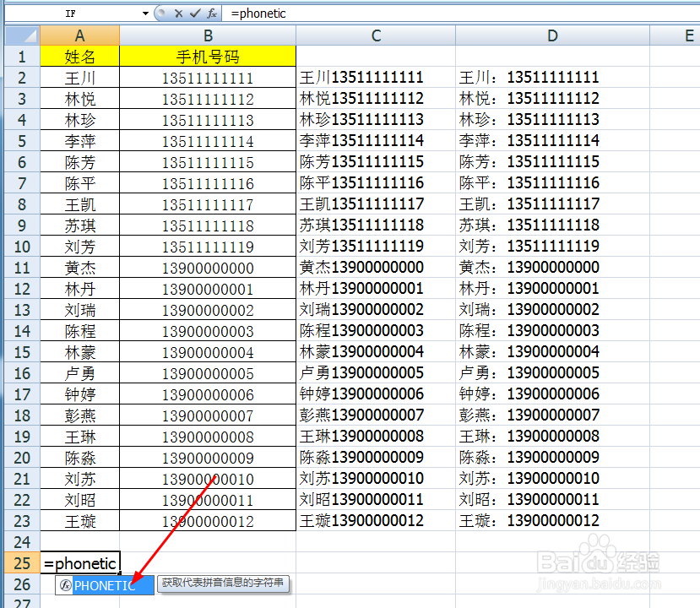The height and width of the screenshot is (608, 700).
Task: Click phone cell 13900000004 in column B
Action: [208, 352]
